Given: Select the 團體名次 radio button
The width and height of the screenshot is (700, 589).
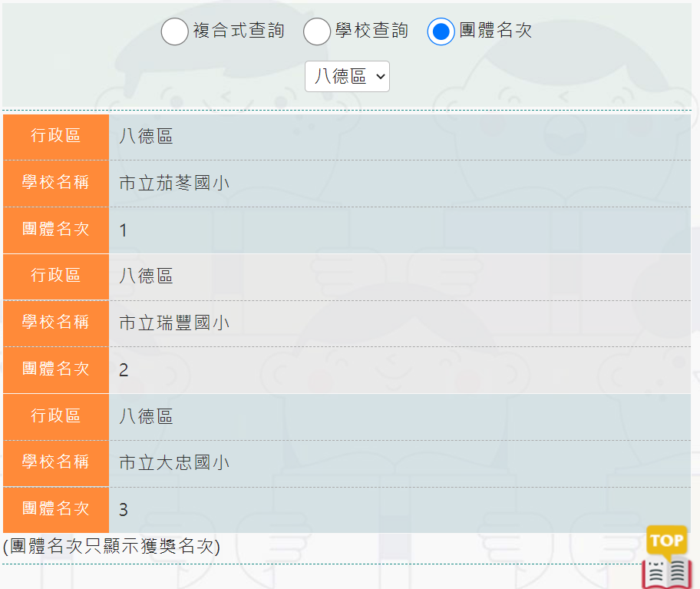Looking at the screenshot, I should click(441, 31).
